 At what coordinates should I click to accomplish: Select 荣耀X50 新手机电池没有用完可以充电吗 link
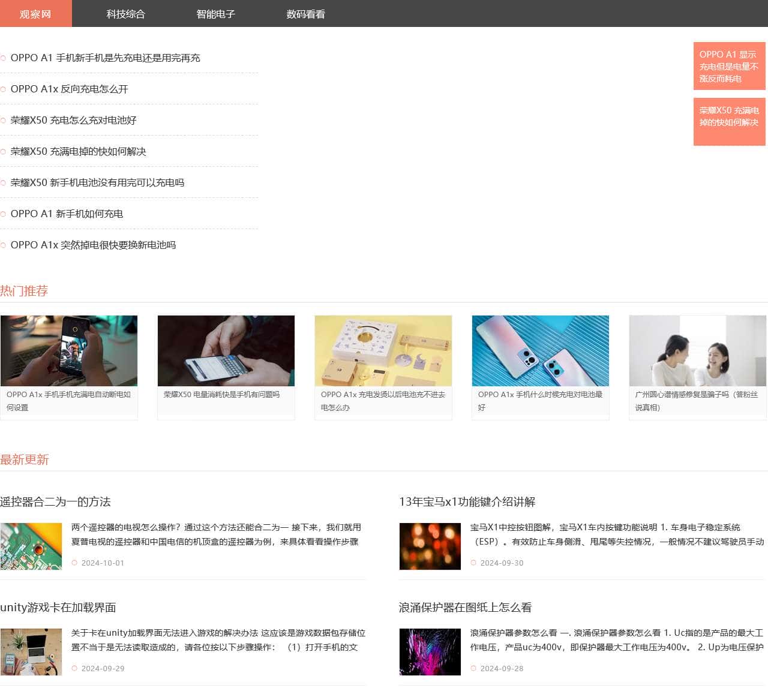coord(97,183)
